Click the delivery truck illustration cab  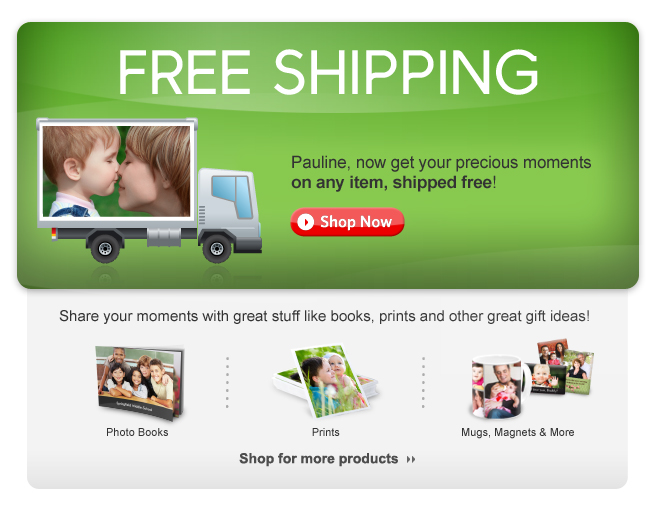click(x=230, y=209)
